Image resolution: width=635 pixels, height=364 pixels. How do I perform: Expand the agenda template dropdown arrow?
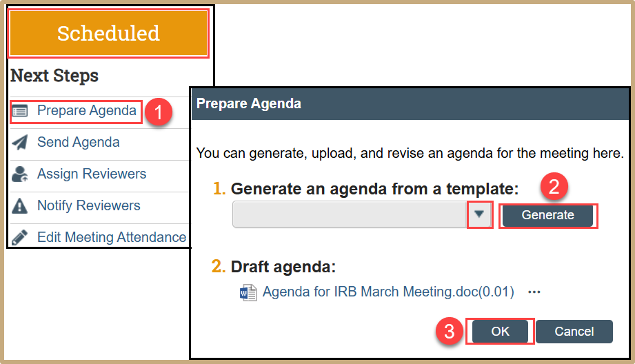point(480,215)
